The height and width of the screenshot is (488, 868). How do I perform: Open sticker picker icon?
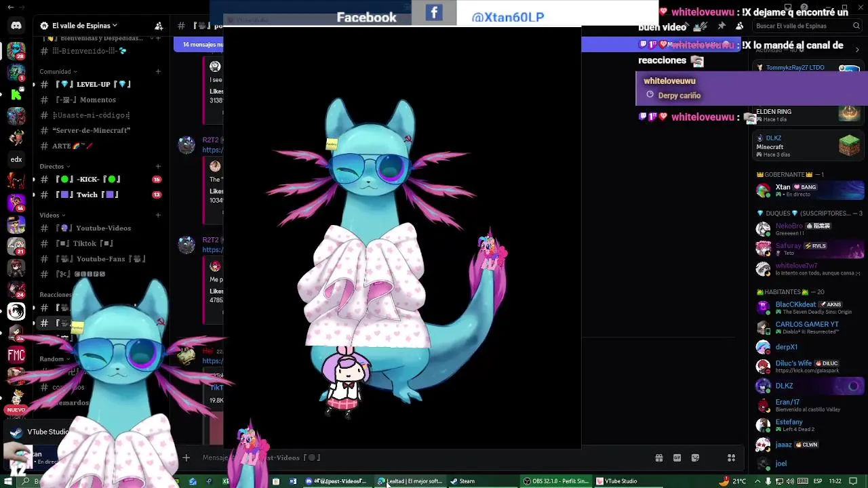coord(695,458)
